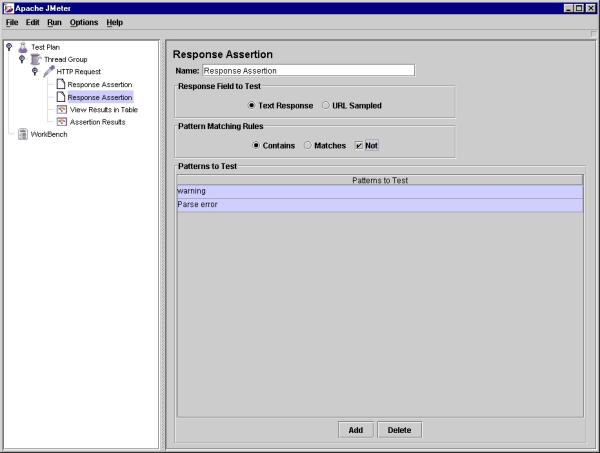
Task: Select View Results in Table tree label
Action: coord(104,110)
